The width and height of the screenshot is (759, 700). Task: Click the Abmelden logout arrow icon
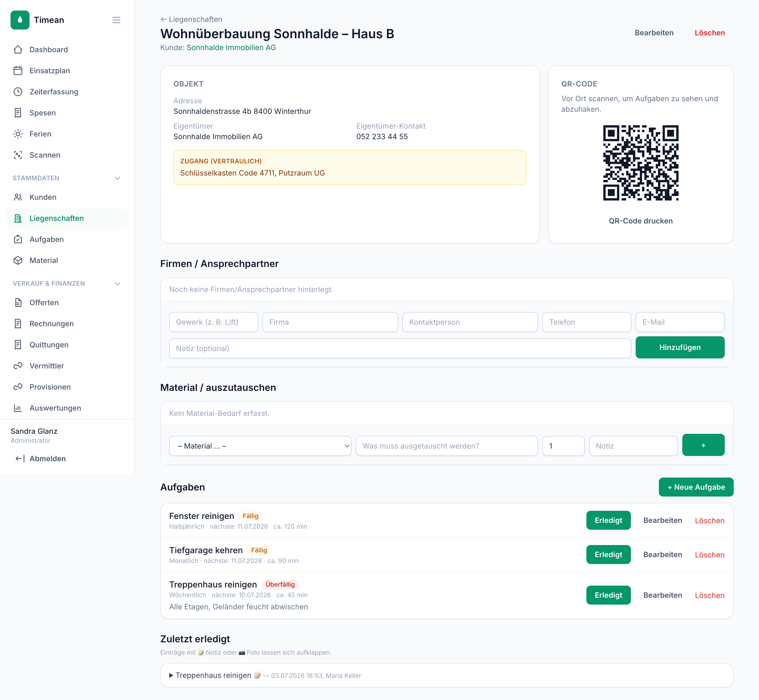(20, 459)
